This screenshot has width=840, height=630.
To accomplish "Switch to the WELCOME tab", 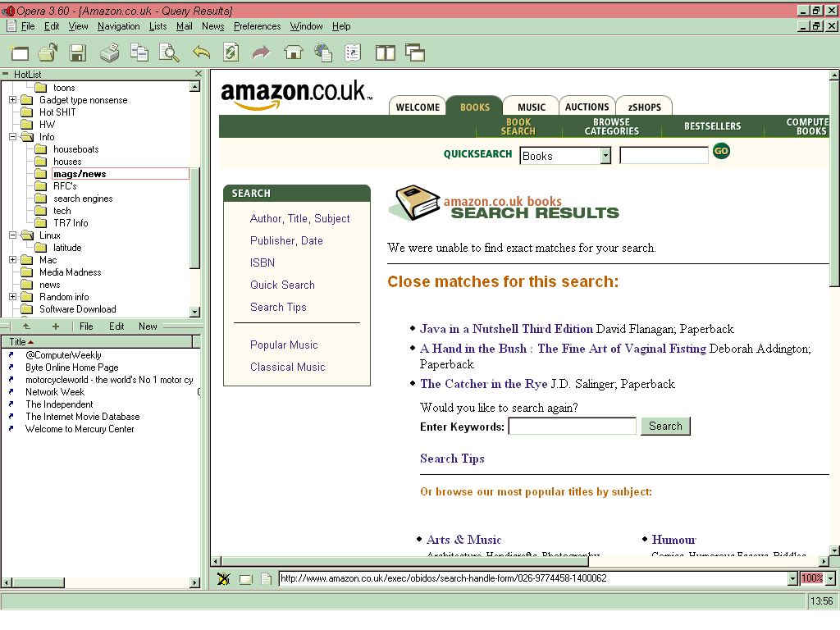I will (x=418, y=107).
